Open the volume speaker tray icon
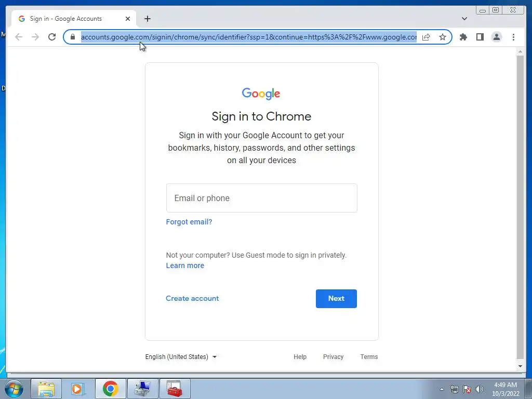532x399 pixels. coord(480,389)
